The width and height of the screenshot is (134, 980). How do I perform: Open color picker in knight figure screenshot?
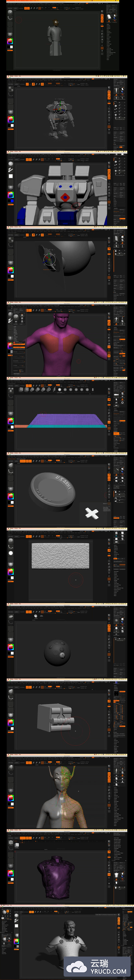tap(10, 41)
